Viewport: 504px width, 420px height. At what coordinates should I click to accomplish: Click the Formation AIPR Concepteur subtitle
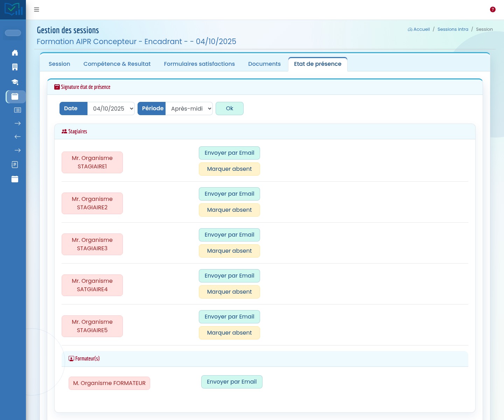pyautogui.click(x=136, y=42)
